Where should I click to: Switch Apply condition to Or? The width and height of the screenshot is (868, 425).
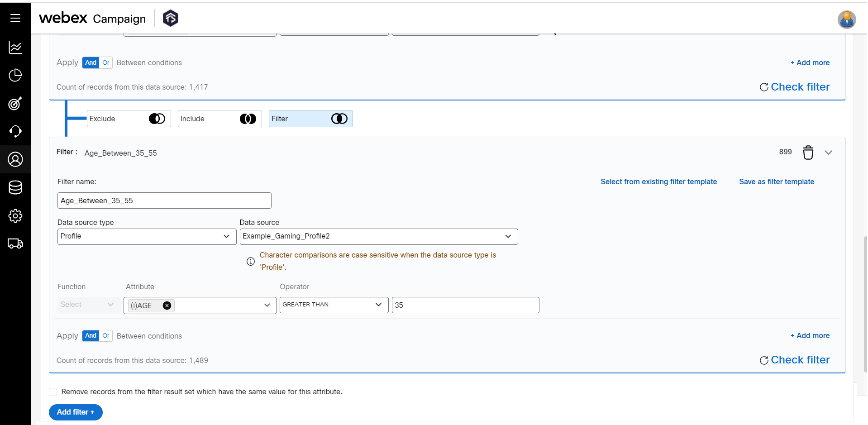point(105,336)
